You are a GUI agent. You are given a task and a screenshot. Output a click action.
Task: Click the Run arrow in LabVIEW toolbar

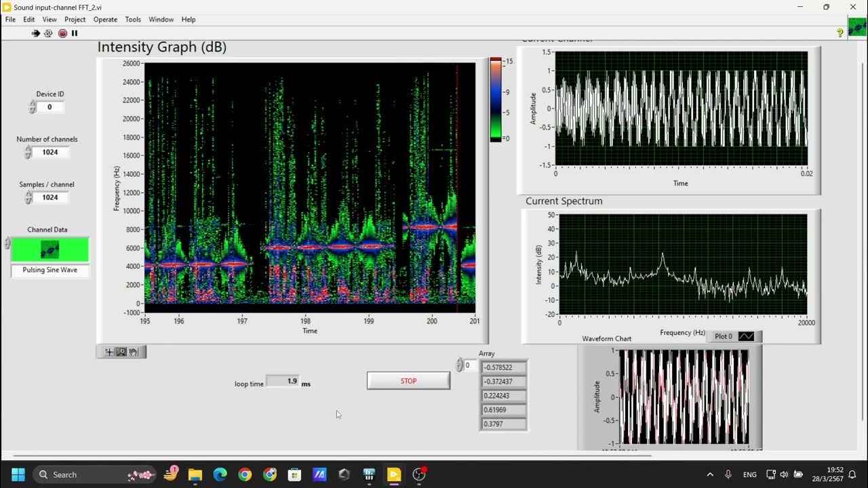point(36,33)
